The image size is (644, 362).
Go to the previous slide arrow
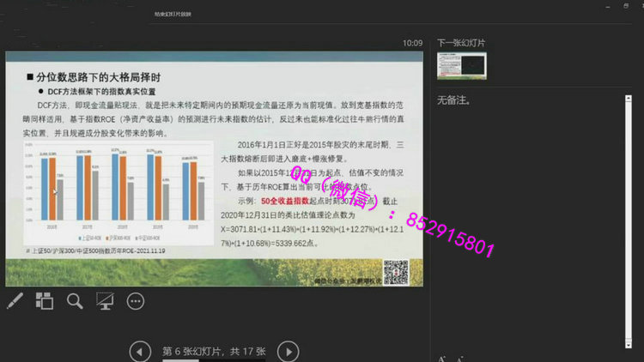coord(139,351)
